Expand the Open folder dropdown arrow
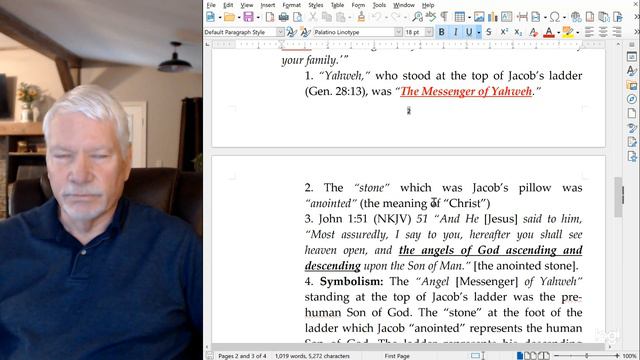Viewport: 640px width, 360px height. (239, 17)
